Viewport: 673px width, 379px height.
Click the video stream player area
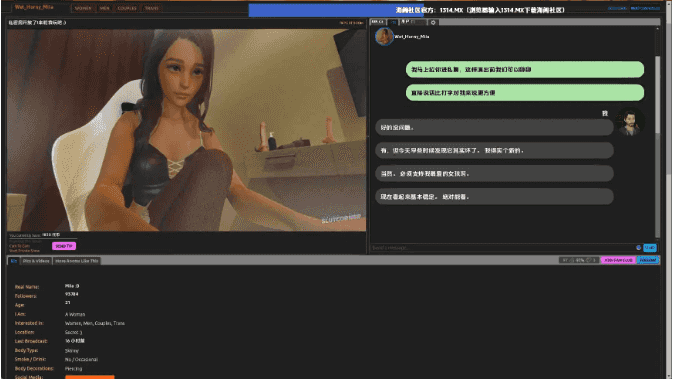click(187, 130)
